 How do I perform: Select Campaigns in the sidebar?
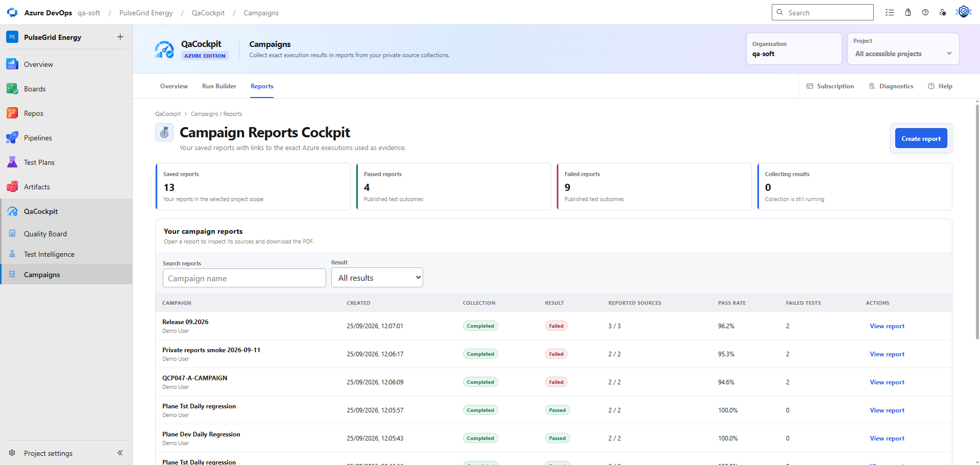point(66,275)
